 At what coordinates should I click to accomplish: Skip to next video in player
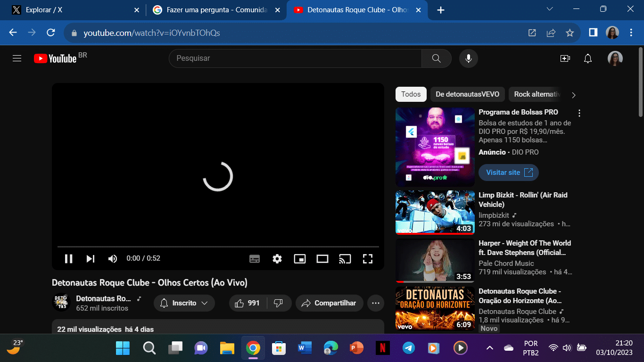[91, 259]
